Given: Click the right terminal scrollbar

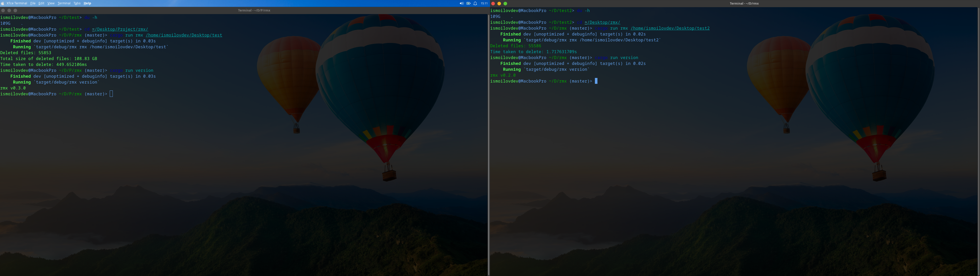Looking at the screenshot, I should tap(978, 141).
